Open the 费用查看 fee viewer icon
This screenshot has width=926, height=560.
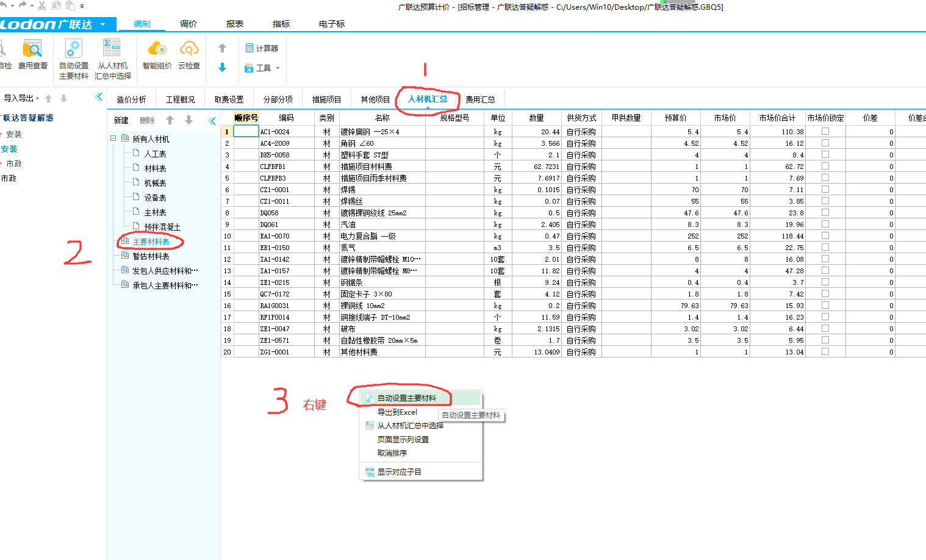pos(32,49)
